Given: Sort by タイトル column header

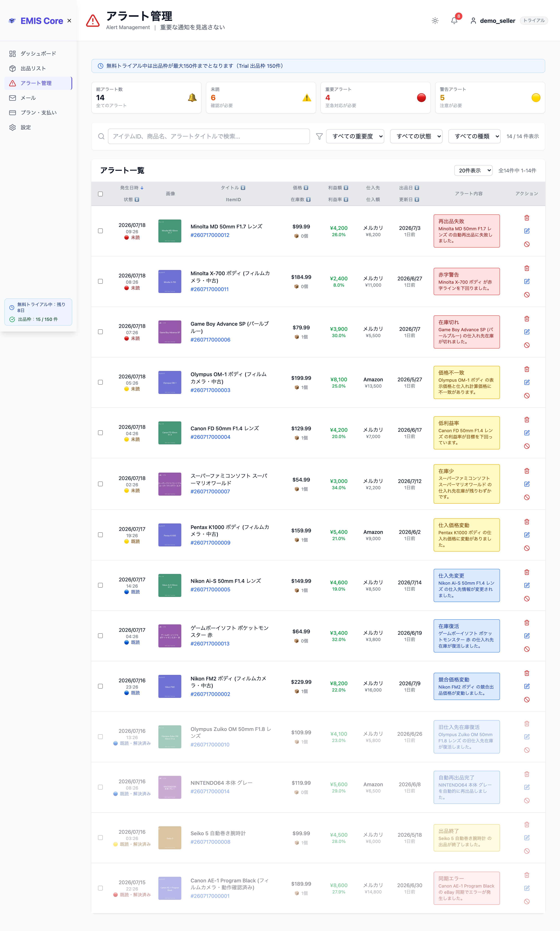Looking at the screenshot, I should point(233,188).
